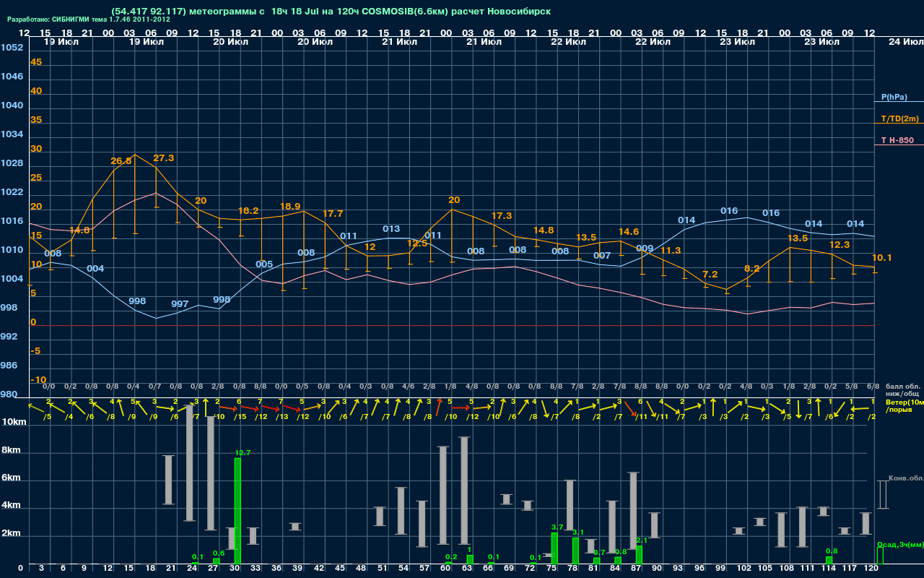Click the 1052 pressure axis tick
The height and width of the screenshot is (578, 924).
pos(12,48)
